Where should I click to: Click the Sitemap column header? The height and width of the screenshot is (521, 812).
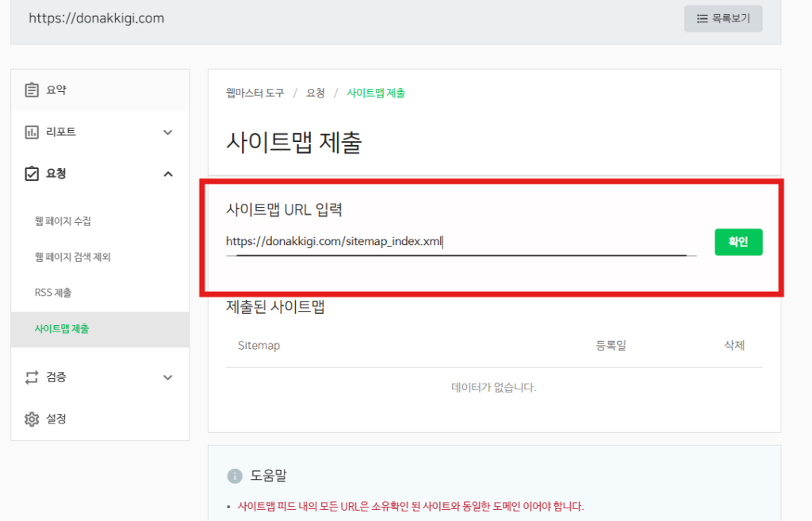point(259,346)
